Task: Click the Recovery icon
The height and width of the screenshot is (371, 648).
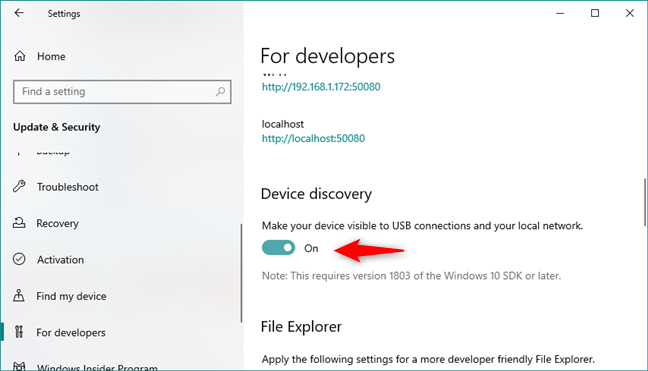Action: tap(19, 223)
